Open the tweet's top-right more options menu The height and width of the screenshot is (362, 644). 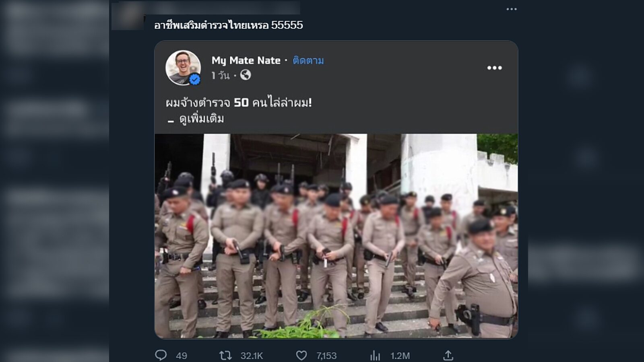pos(512,9)
